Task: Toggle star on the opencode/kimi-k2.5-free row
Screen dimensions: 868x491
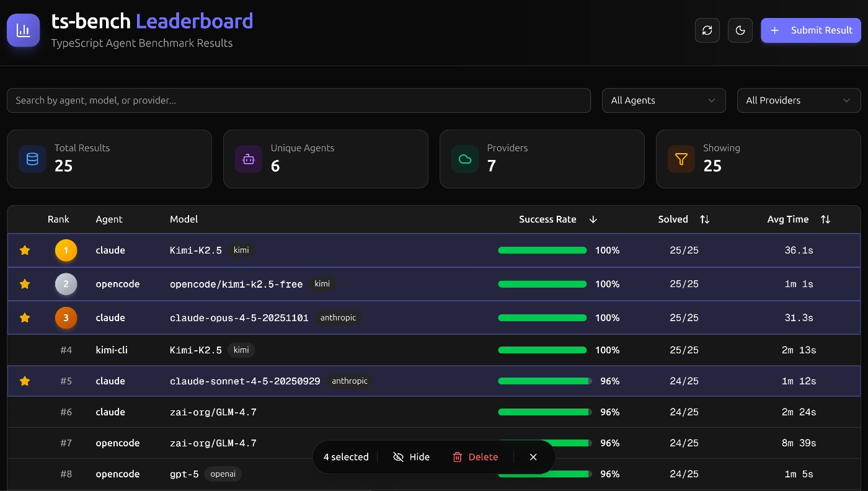Action: click(x=25, y=284)
